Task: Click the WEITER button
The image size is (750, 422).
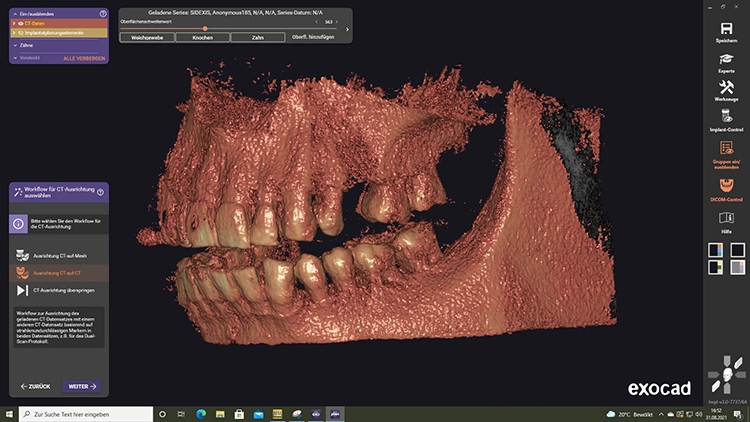Action: [x=82, y=387]
